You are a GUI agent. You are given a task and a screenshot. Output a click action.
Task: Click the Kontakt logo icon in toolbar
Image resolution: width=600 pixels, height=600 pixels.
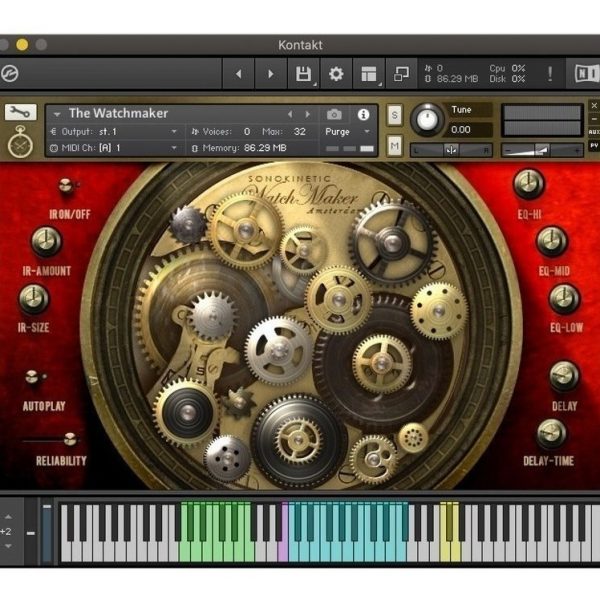9,73
